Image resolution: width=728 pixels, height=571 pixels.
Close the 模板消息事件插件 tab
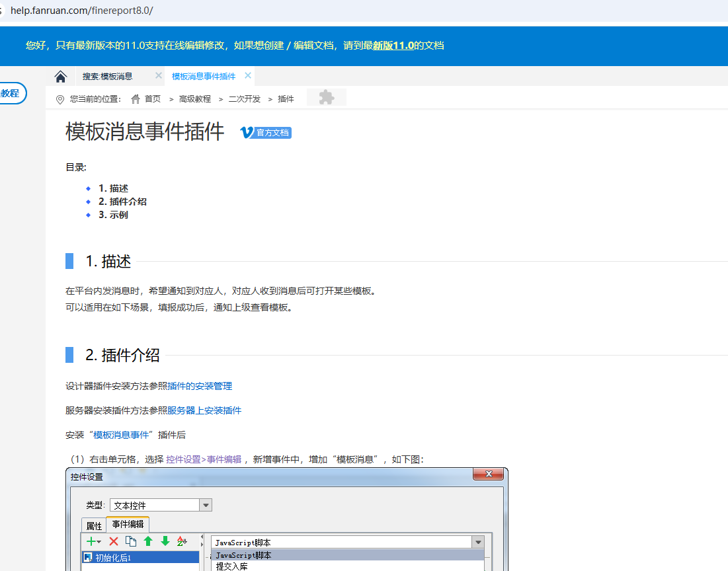[248, 76]
